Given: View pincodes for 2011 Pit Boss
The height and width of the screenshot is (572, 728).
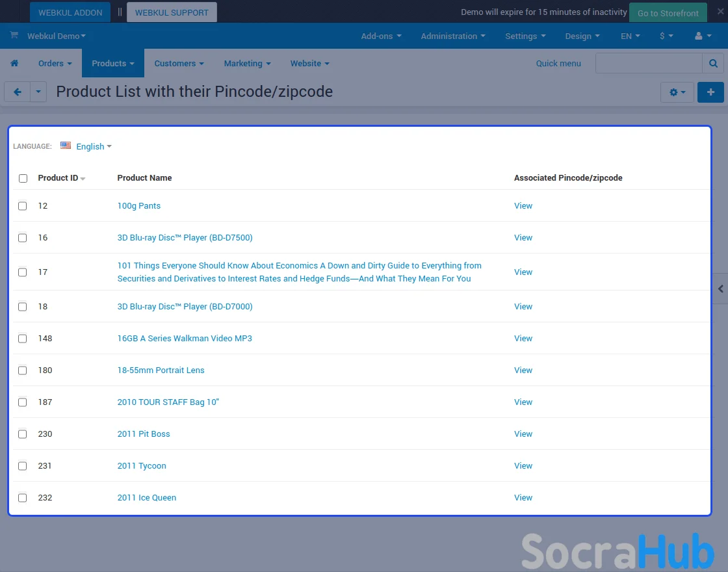Looking at the screenshot, I should [523, 434].
